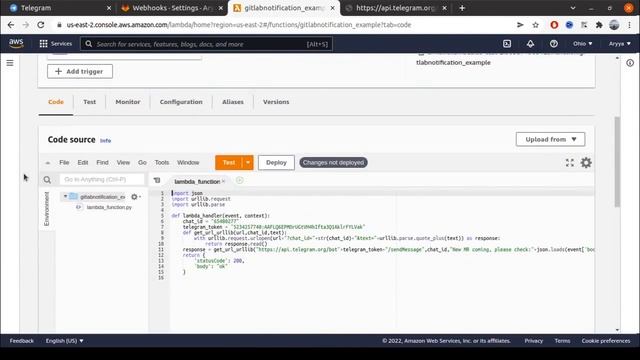This screenshot has height=360, width=640.
Task: Close the lambda_function editor tab
Action: (224, 181)
